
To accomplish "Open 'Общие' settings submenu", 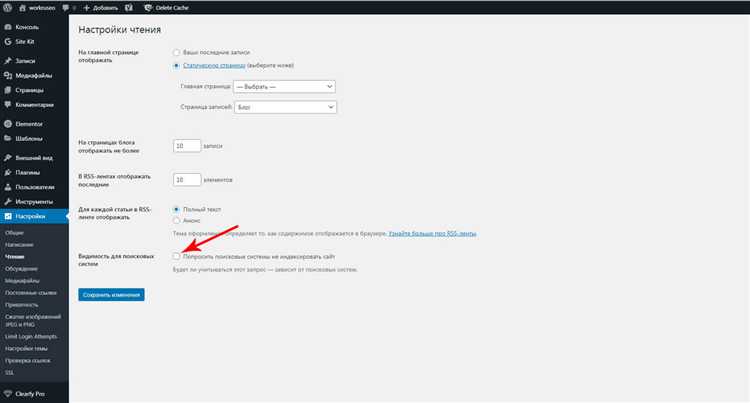I will click(x=14, y=233).
